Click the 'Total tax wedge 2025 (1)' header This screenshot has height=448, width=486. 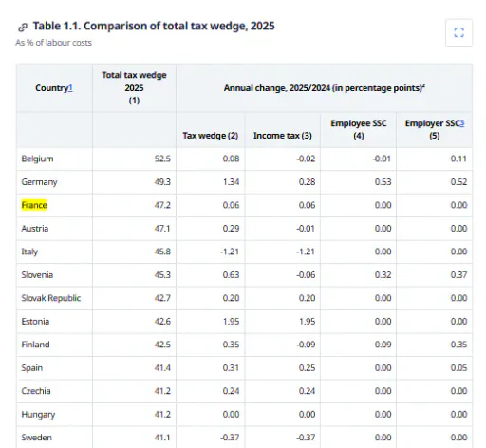pyautogui.click(x=134, y=87)
